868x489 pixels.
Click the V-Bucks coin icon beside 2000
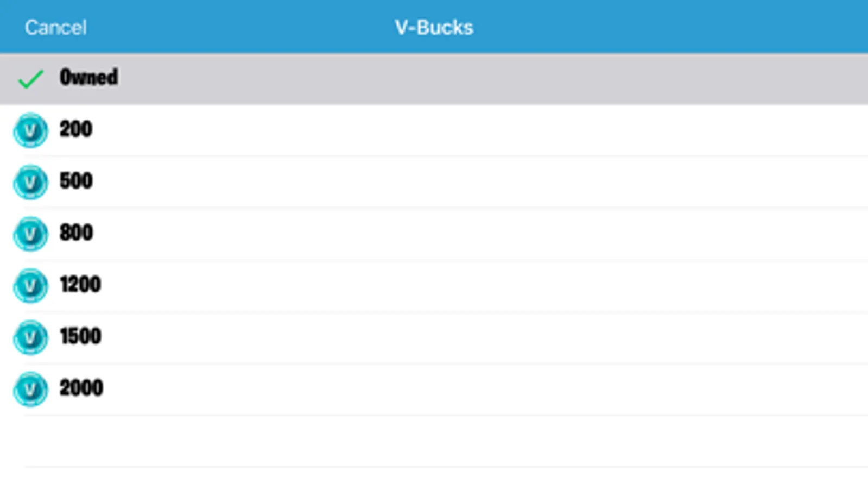tap(30, 389)
